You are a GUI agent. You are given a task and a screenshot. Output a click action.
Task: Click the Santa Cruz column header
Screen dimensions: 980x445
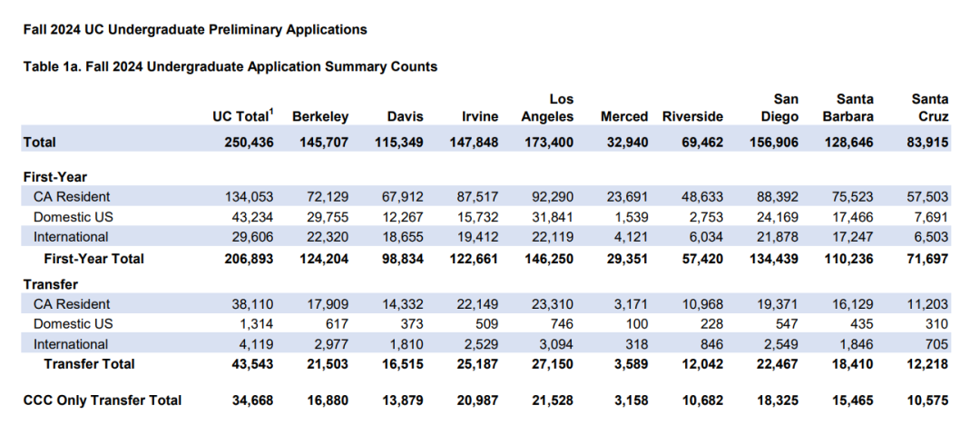[929, 108]
